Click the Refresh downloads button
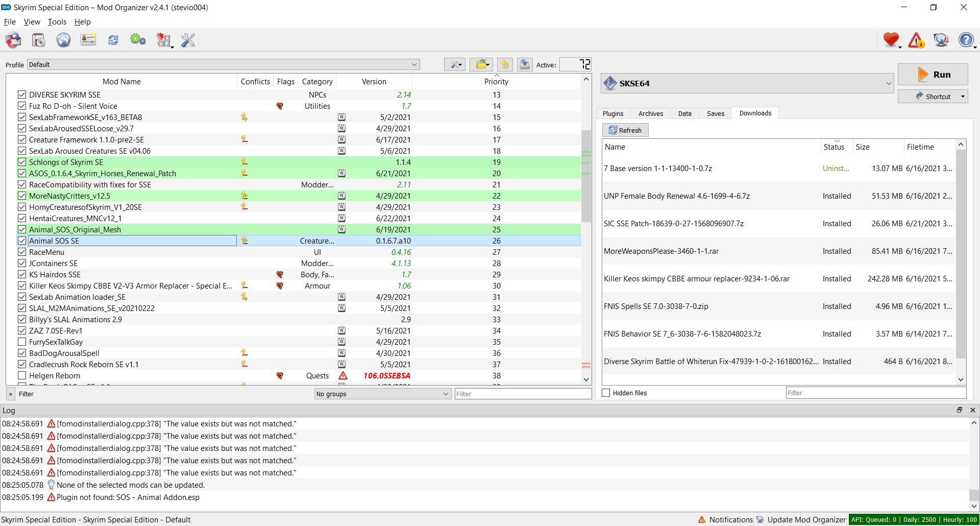This screenshot has height=526, width=980. coord(625,130)
